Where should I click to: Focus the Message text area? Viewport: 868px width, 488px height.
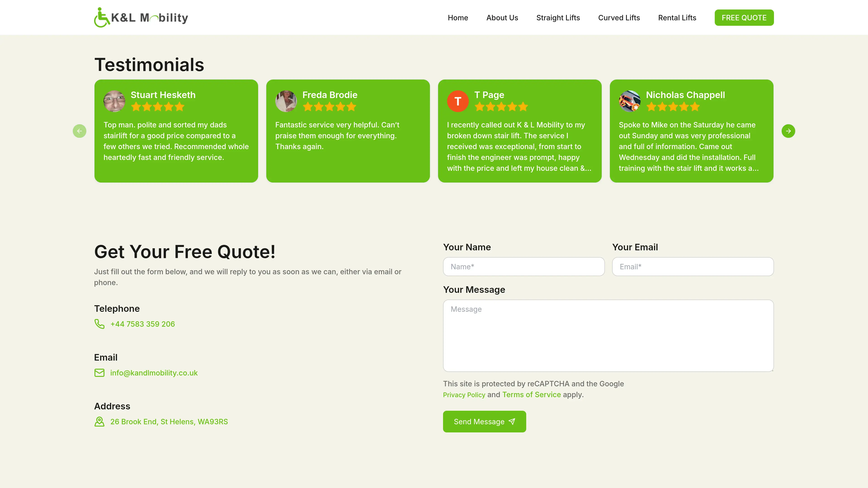pyautogui.click(x=608, y=336)
